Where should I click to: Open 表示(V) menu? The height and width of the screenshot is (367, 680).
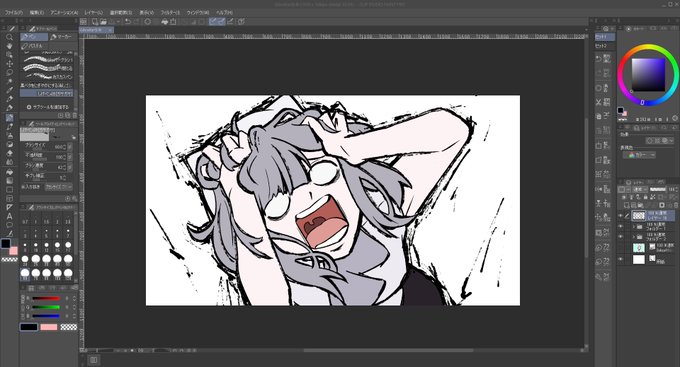click(147, 13)
